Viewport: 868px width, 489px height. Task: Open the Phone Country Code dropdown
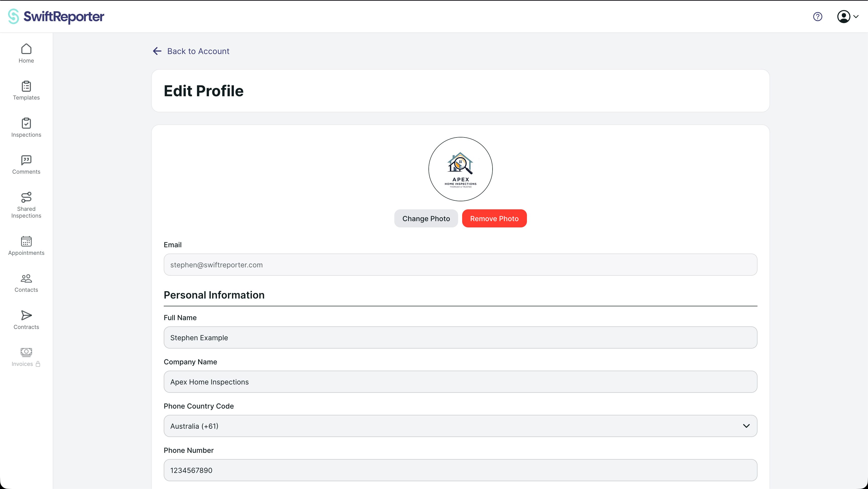460,426
